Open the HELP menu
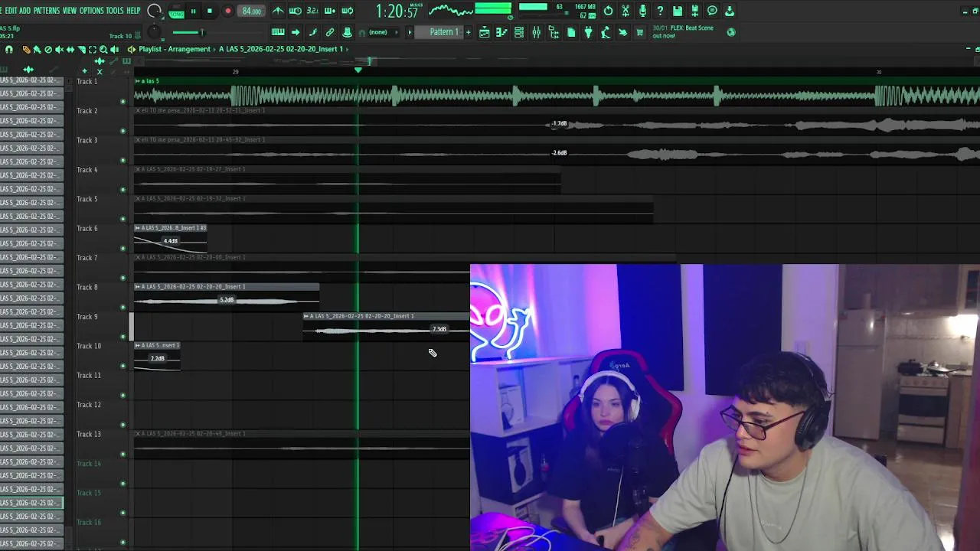 133,11
